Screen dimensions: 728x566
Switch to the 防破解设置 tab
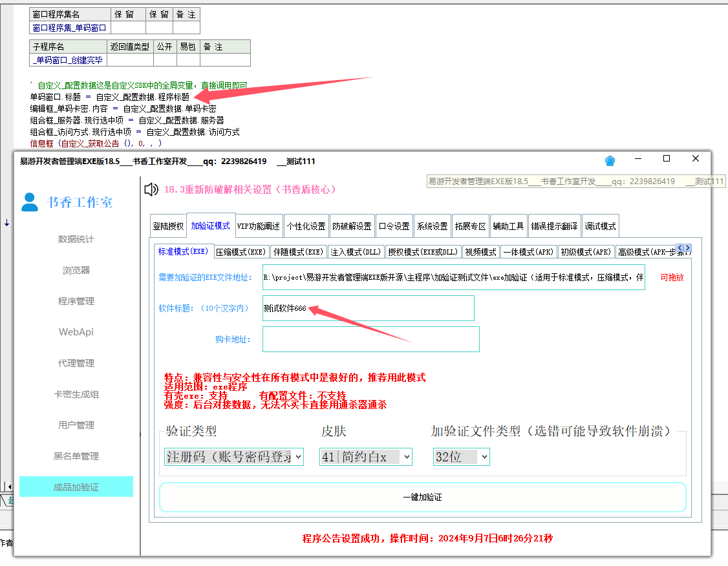(352, 226)
